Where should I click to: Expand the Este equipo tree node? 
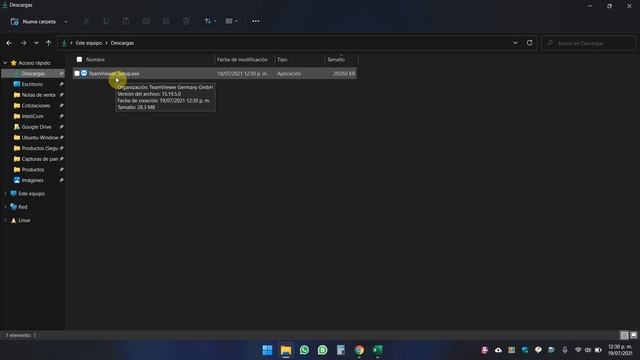5,193
